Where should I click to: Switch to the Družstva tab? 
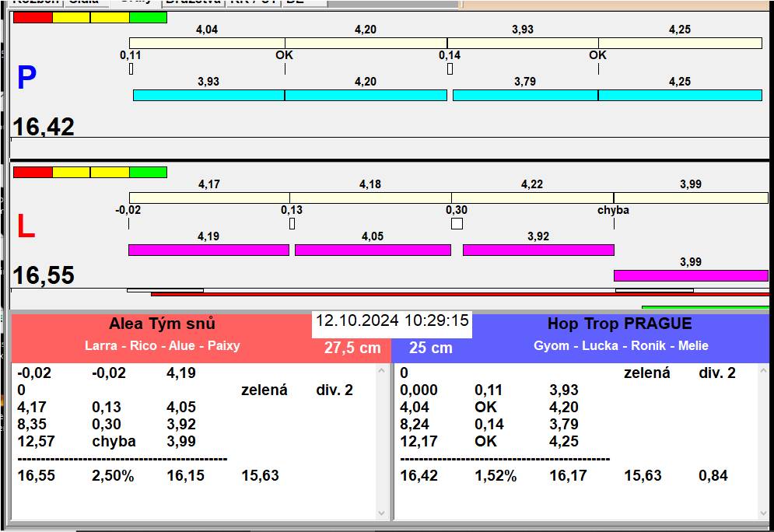coord(193,2)
